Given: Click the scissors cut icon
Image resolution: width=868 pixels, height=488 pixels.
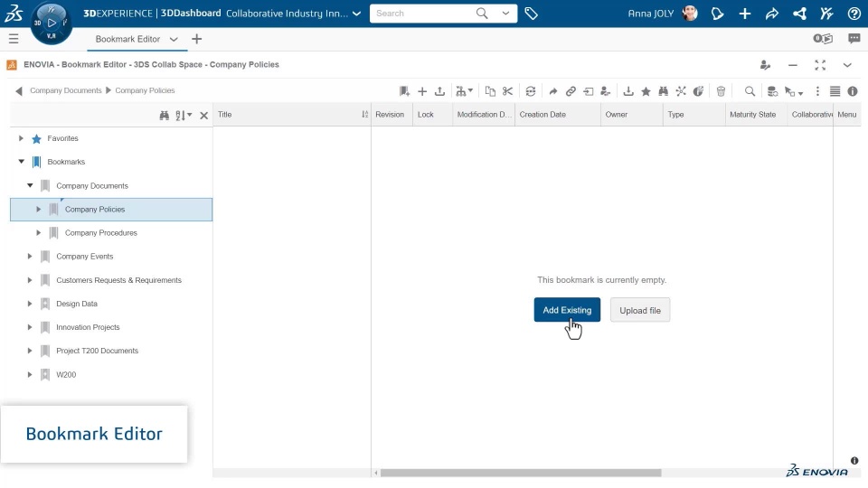Looking at the screenshot, I should (507, 91).
